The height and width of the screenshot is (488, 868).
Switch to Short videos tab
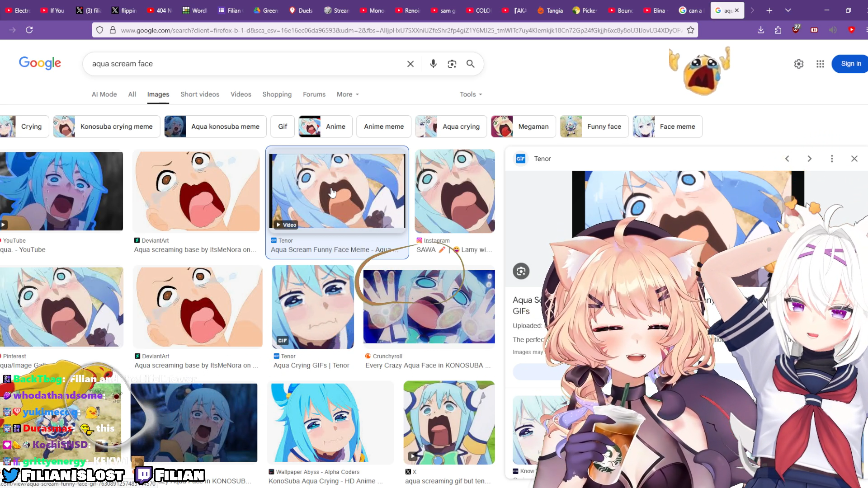[200, 94]
